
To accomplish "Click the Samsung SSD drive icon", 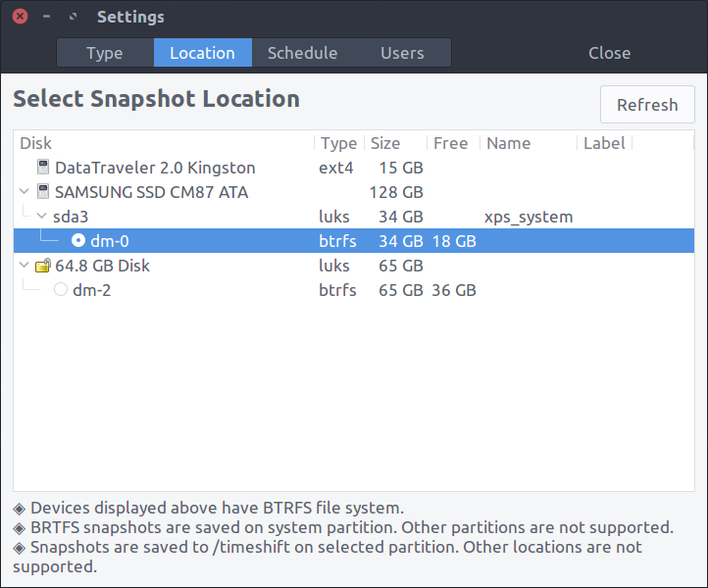I will tap(42, 192).
